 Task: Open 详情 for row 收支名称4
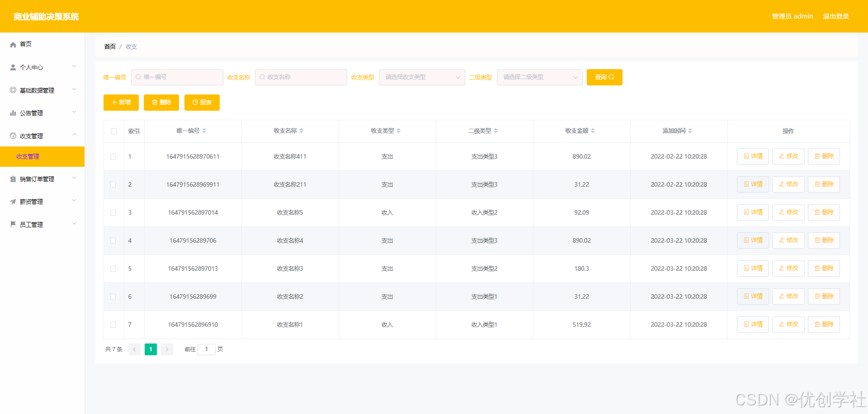[753, 240]
